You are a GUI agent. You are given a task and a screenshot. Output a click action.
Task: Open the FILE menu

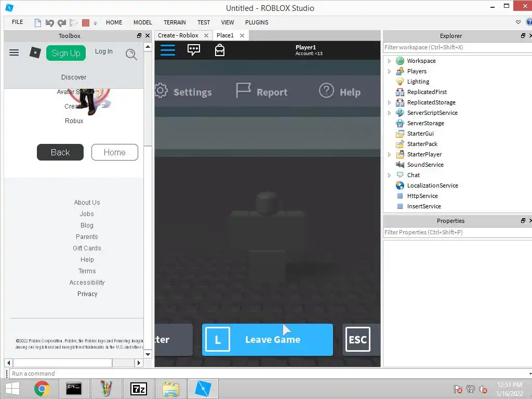coord(17,22)
